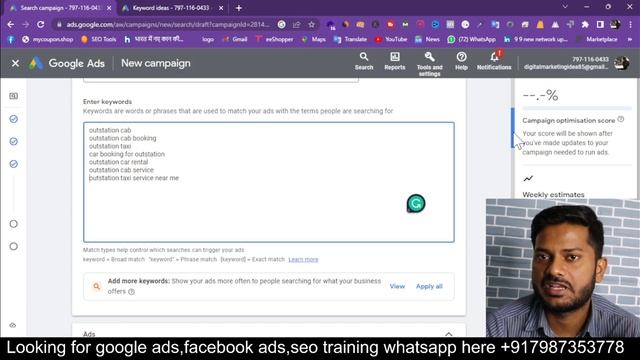Bookmark this page with the star icon

[311, 24]
